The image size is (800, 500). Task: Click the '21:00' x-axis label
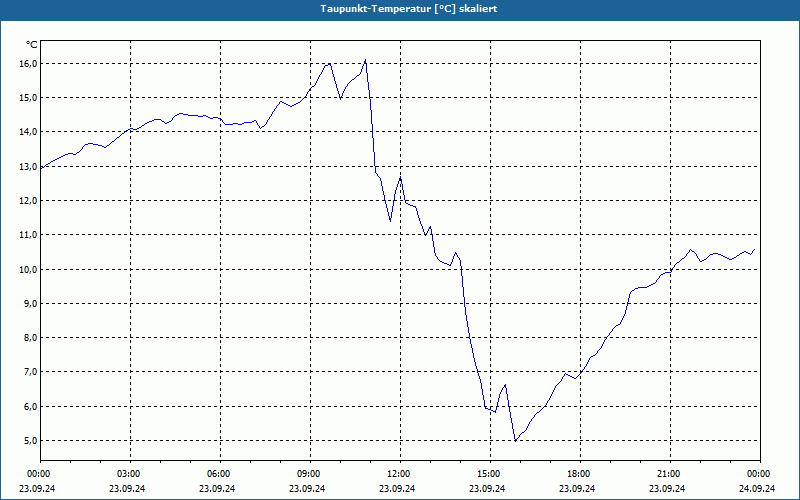point(670,474)
